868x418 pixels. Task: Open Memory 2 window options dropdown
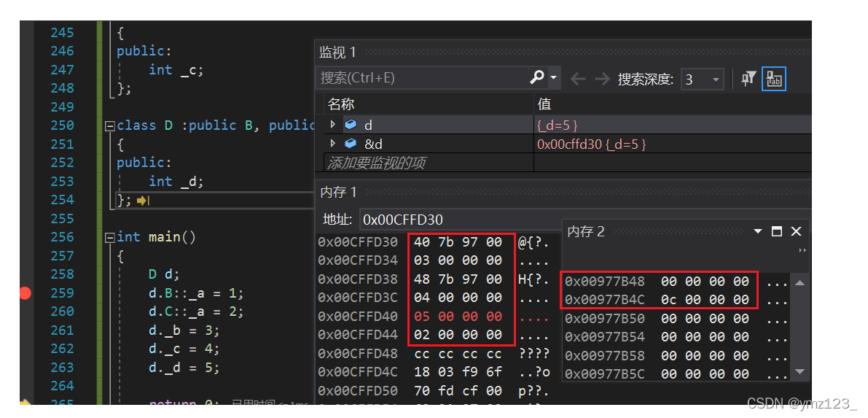pyautogui.click(x=759, y=231)
